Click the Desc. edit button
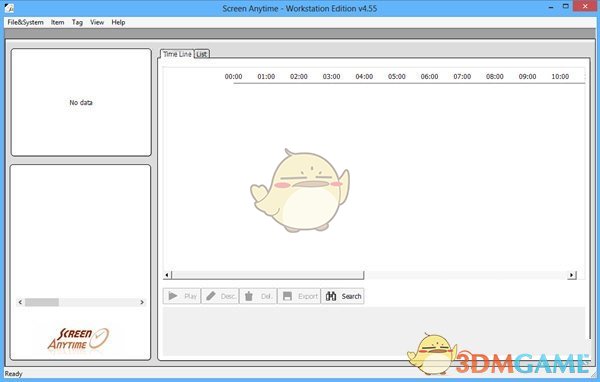Screen dimensions: 600x382 click(220, 296)
